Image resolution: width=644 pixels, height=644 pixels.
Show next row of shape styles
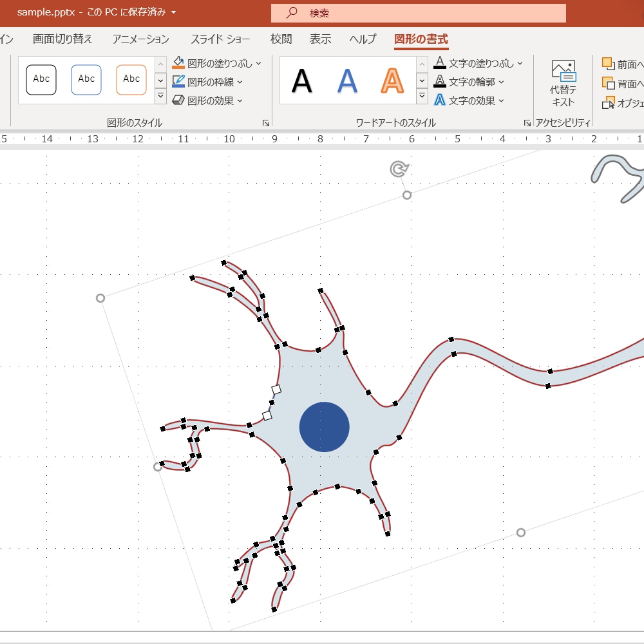[x=160, y=80]
